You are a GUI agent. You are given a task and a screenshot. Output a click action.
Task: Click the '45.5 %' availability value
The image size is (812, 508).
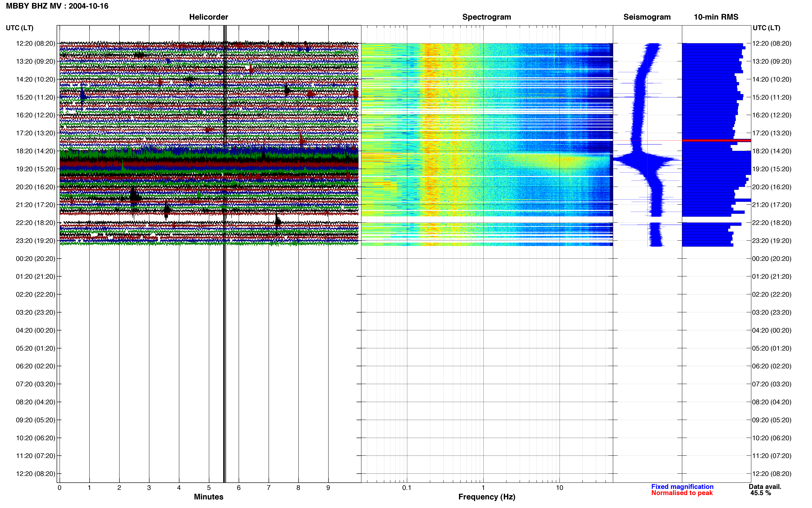point(761,493)
